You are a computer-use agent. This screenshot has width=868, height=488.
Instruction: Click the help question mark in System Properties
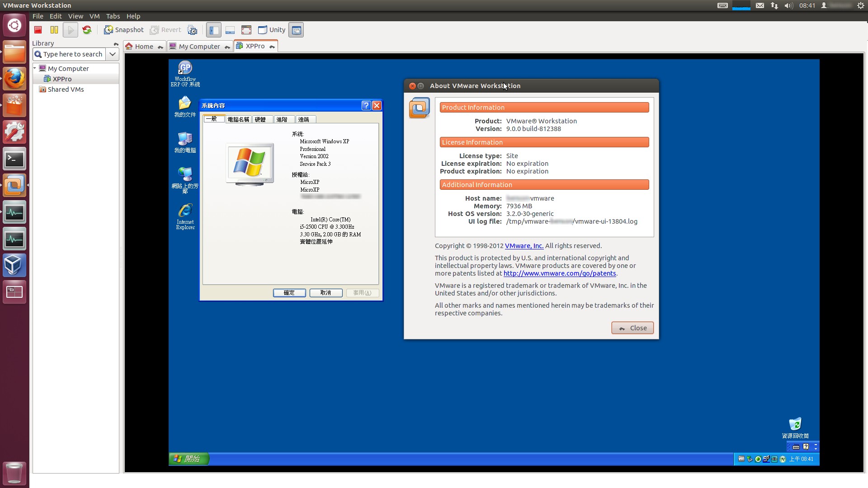[366, 106]
